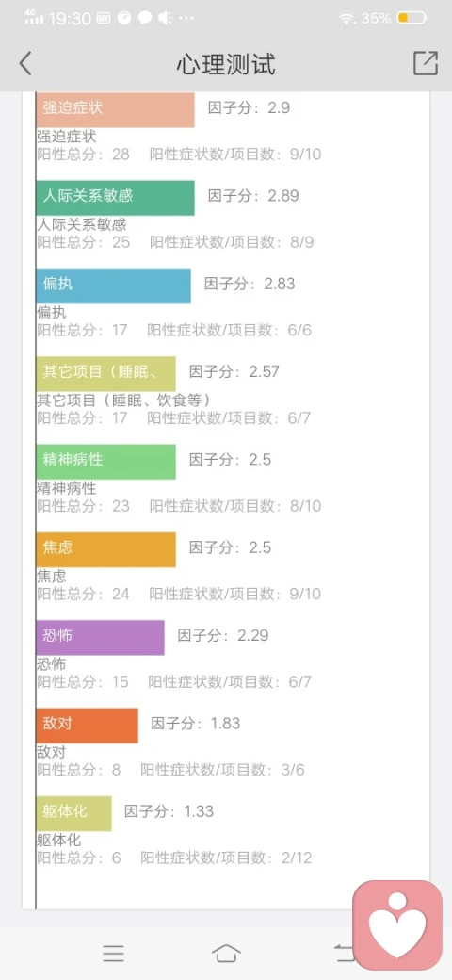Image resolution: width=452 pixels, height=980 pixels.
Task: Tap the 其它项目 yellow-green bar
Action: tap(106, 374)
